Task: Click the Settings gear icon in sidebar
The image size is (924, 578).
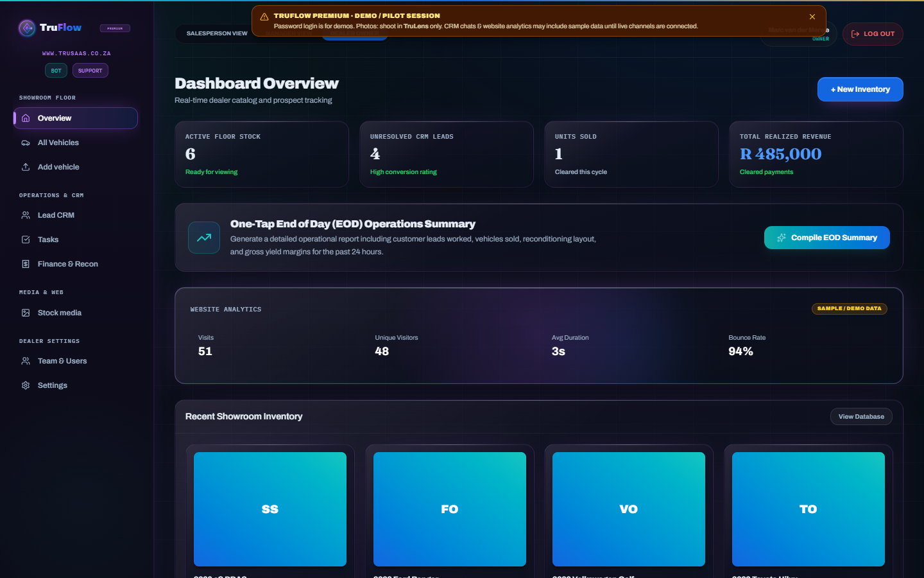Action: click(x=26, y=385)
